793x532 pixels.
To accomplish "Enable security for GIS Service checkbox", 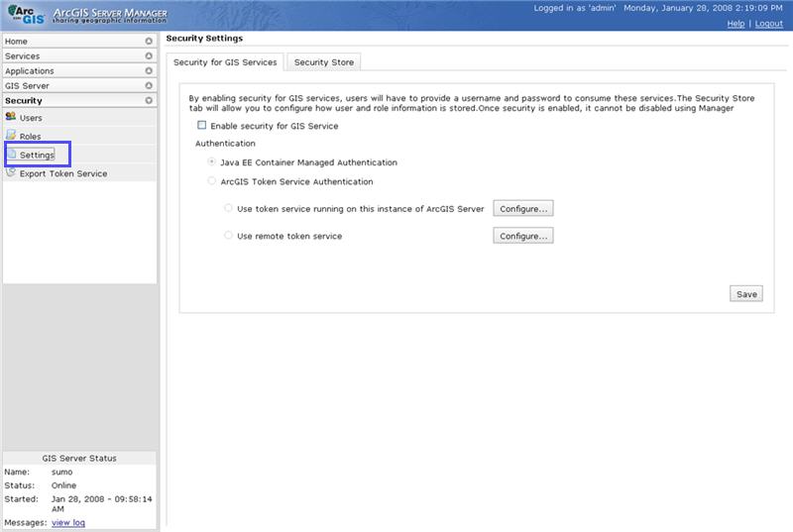I will tap(202, 126).
